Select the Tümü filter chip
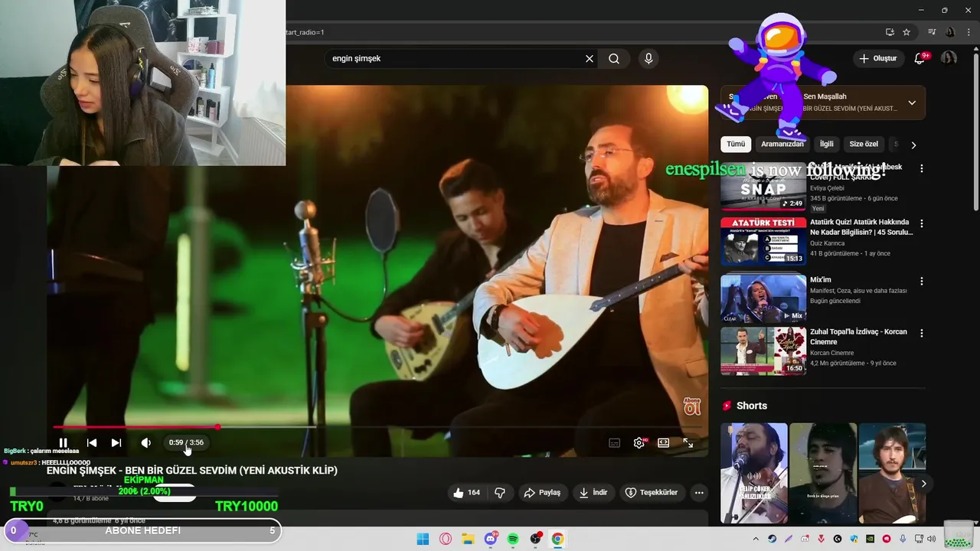 tap(736, 144)
